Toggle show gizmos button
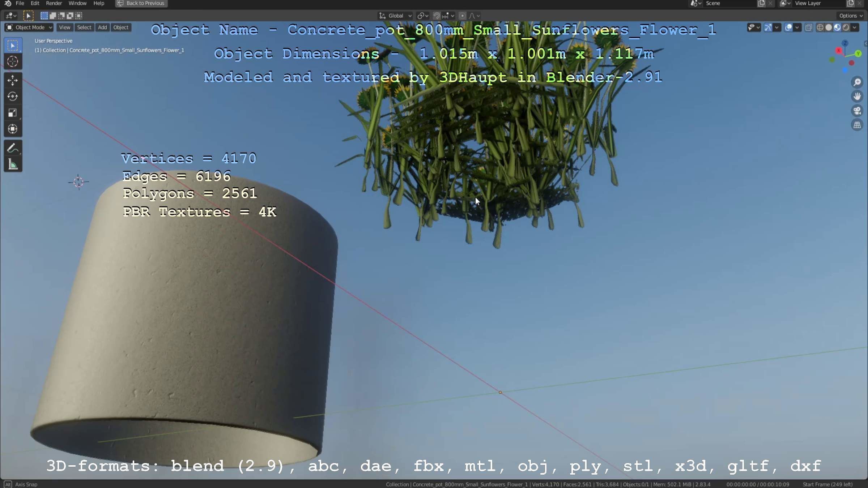Viewport: 868px width, 488px height. tap(768, 27)
